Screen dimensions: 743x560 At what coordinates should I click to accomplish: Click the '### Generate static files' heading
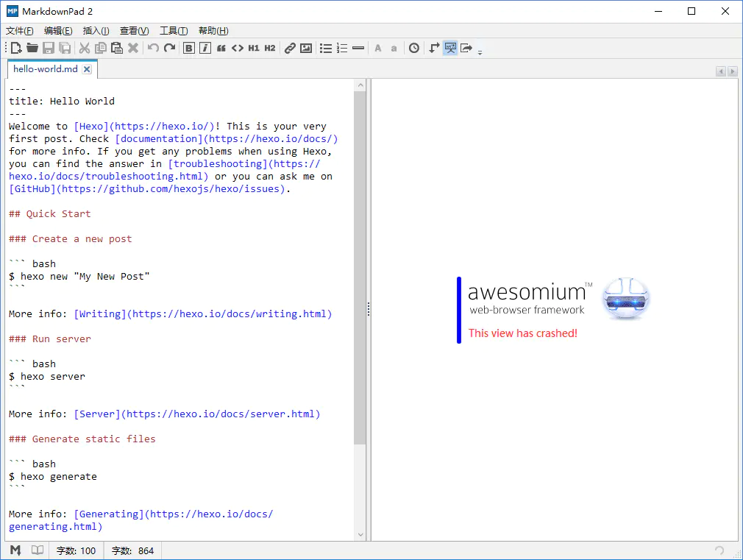coord(82,439)
